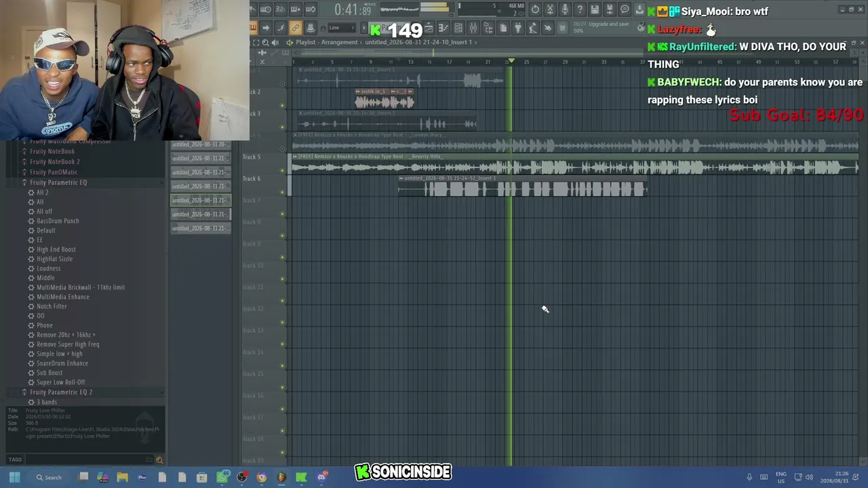The width and height of the screenshot is (868, 488).
Task: Click the taskbar volume speaker icon
Action: tap(809, 477)
